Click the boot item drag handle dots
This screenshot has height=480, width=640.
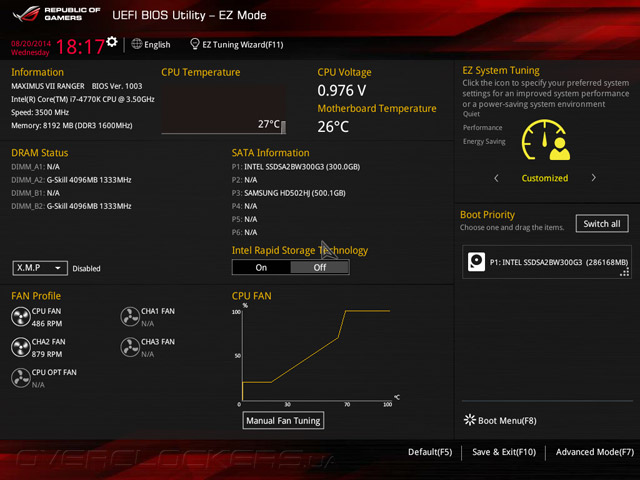coord(624,273)
